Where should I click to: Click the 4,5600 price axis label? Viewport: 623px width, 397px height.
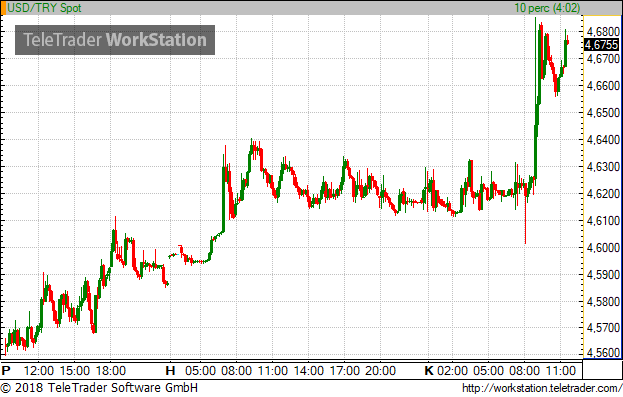click(x=603, y=353)
